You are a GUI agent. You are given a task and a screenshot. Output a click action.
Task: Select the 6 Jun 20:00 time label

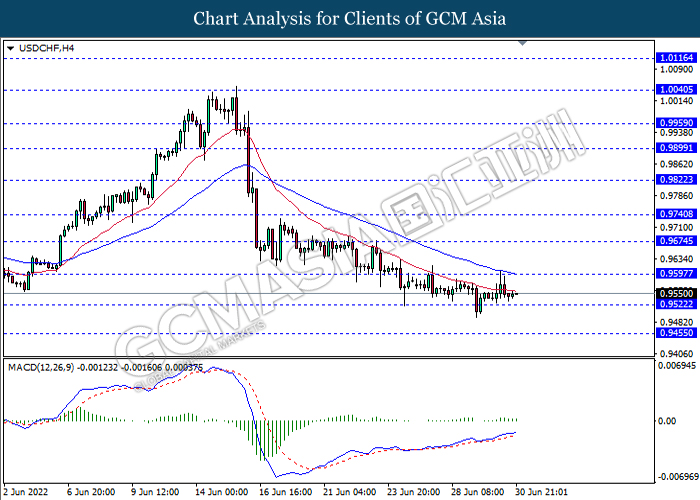coord(91,492)
